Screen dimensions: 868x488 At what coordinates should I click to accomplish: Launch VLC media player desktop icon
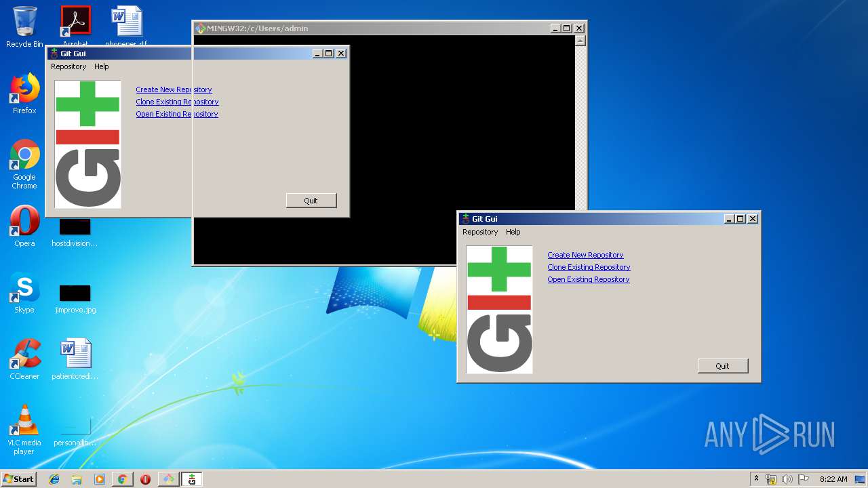coord(24,430)
